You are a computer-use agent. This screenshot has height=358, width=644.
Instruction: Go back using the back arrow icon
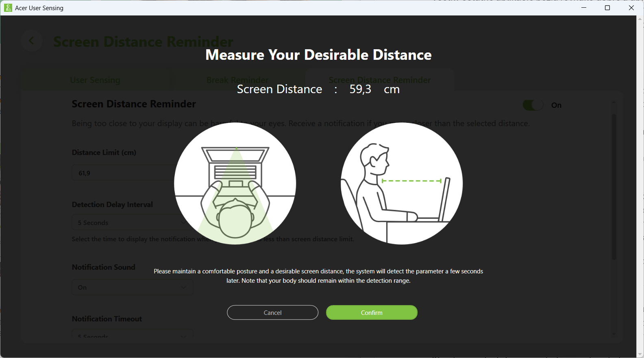tap(31, 41)
